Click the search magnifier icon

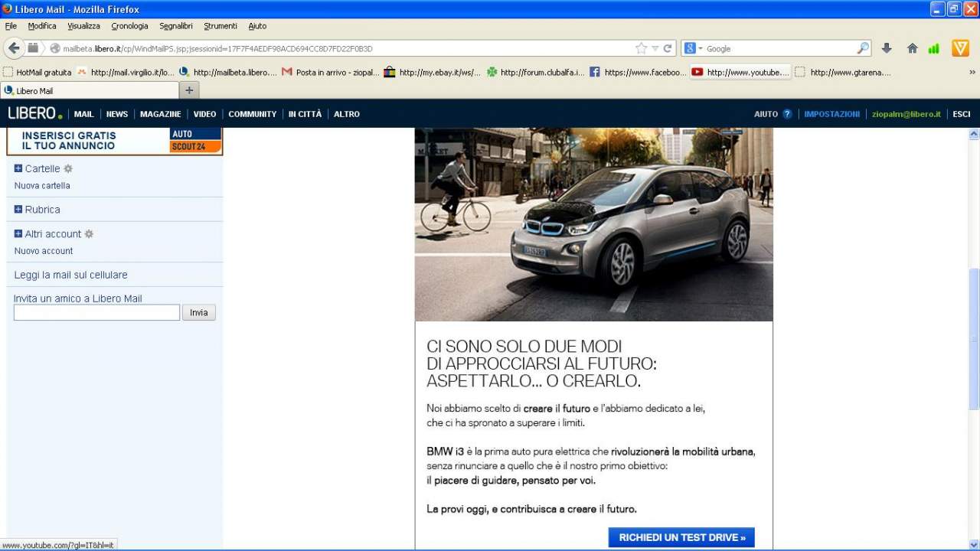[863, 48]
